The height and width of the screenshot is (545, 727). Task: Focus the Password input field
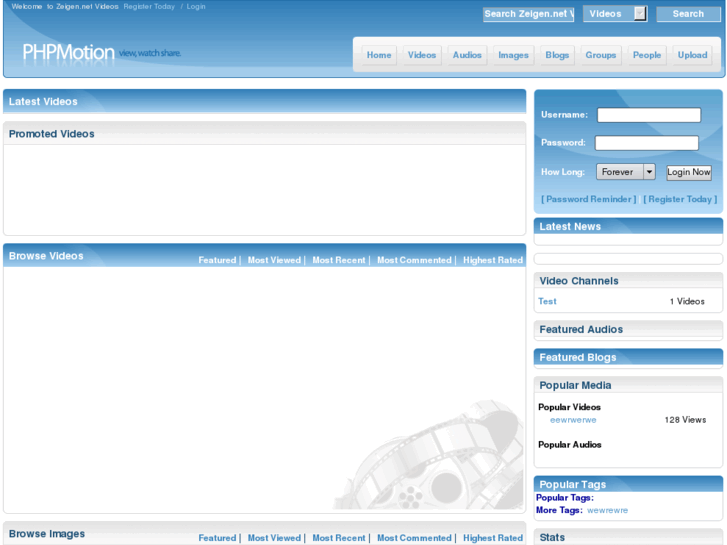pos(646,143)
